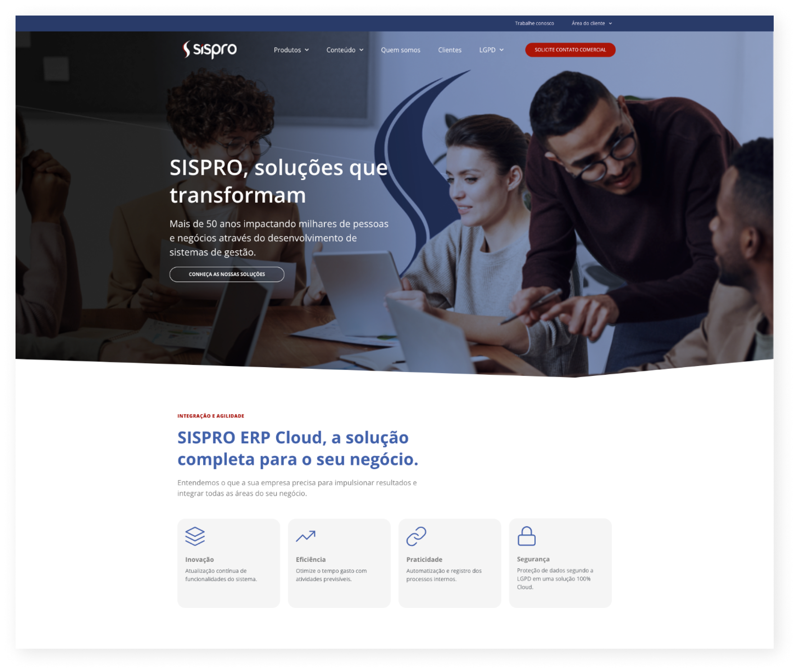This screenshot has width=797, height=672.
Task: Click Conheça as nossas soluções button
Action: (227, 274)
